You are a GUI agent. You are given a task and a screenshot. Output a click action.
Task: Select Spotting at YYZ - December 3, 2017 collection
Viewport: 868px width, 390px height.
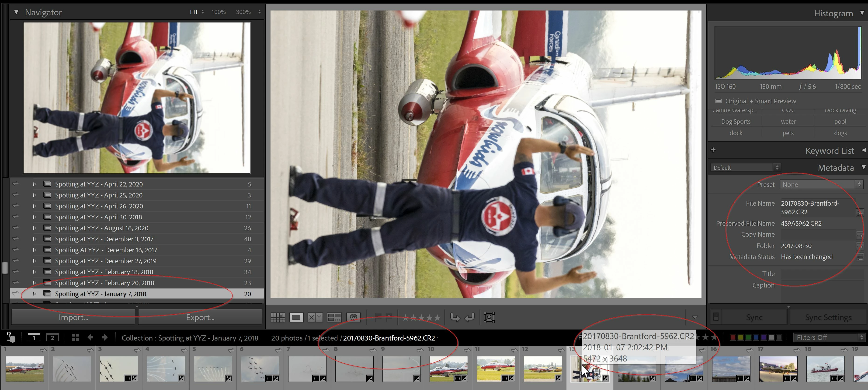point(104,239)
